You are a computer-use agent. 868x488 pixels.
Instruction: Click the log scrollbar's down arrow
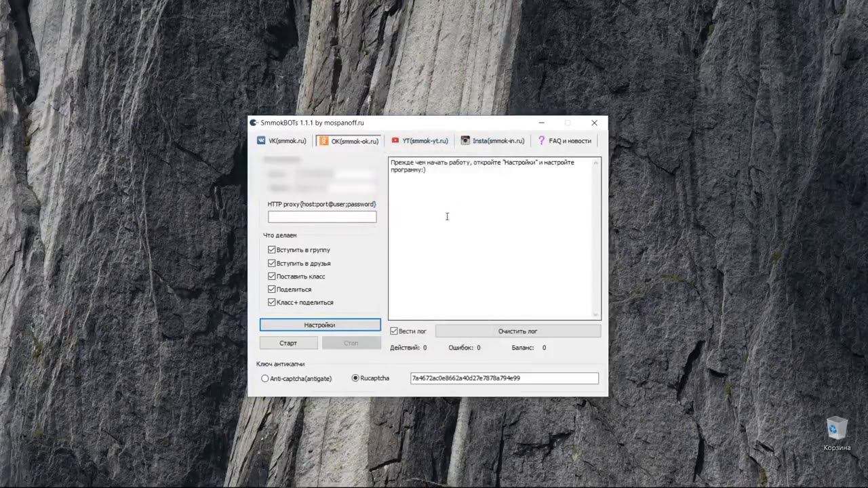coord(597,314)
